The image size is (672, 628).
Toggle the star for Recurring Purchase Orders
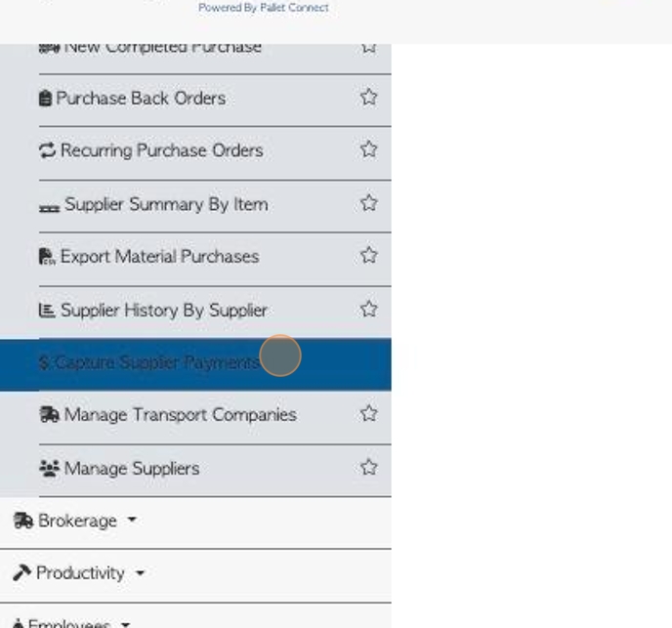(368, 149)
